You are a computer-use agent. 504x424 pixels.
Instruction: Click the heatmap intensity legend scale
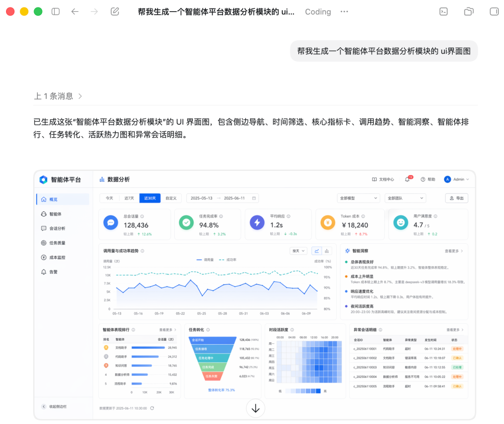[x=303, y=391]
